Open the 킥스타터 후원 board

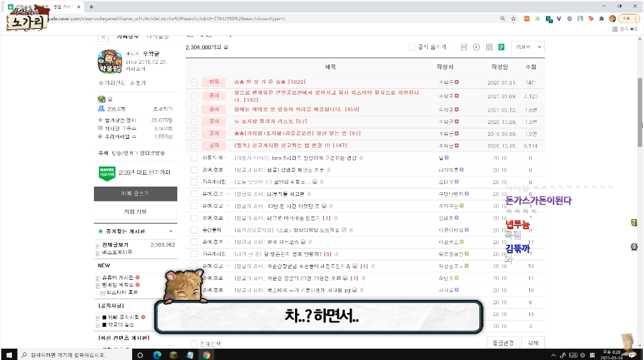tap(122, 292)
